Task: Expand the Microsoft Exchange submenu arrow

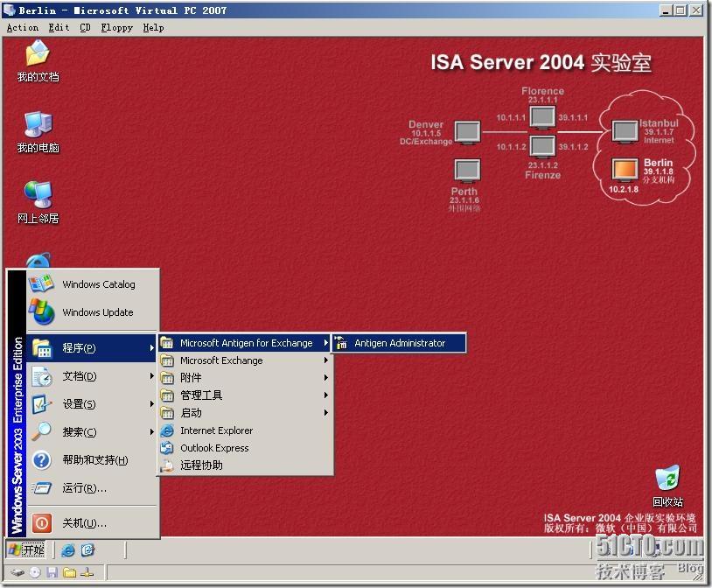Action: click(x=325, y=360)
